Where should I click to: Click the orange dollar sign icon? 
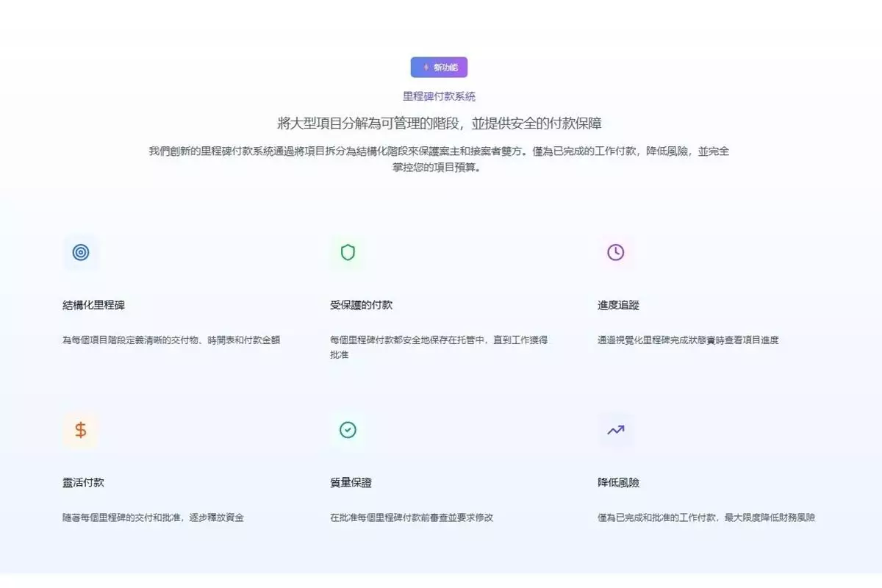(x=81, y=430)
